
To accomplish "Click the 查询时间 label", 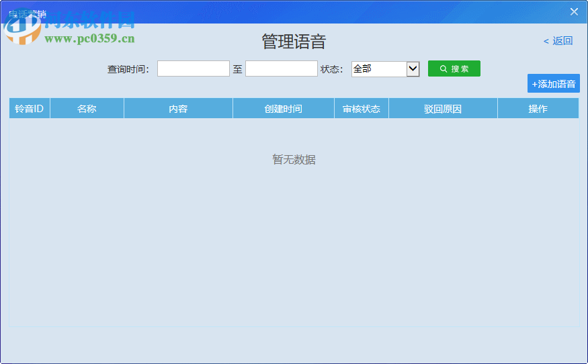I will tap(128, 69).
